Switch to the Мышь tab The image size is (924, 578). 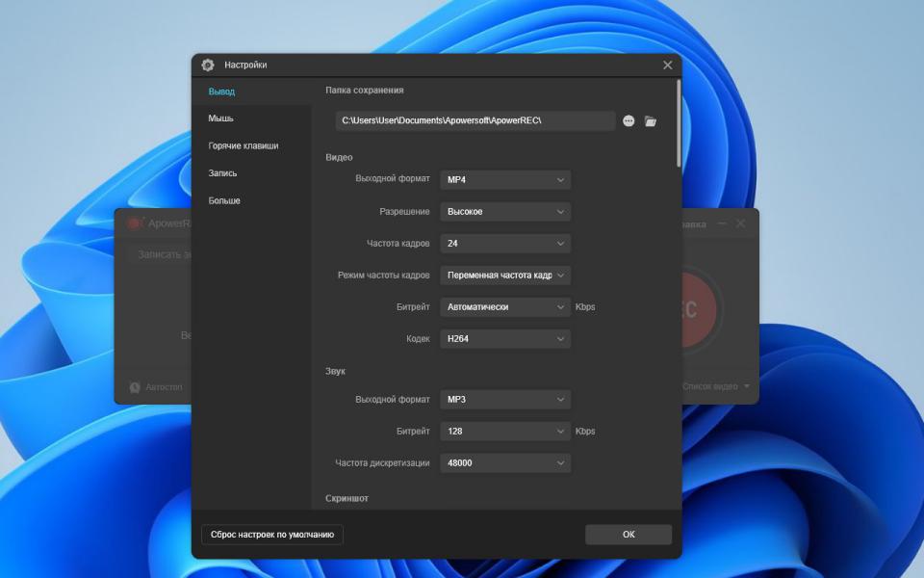220,118
